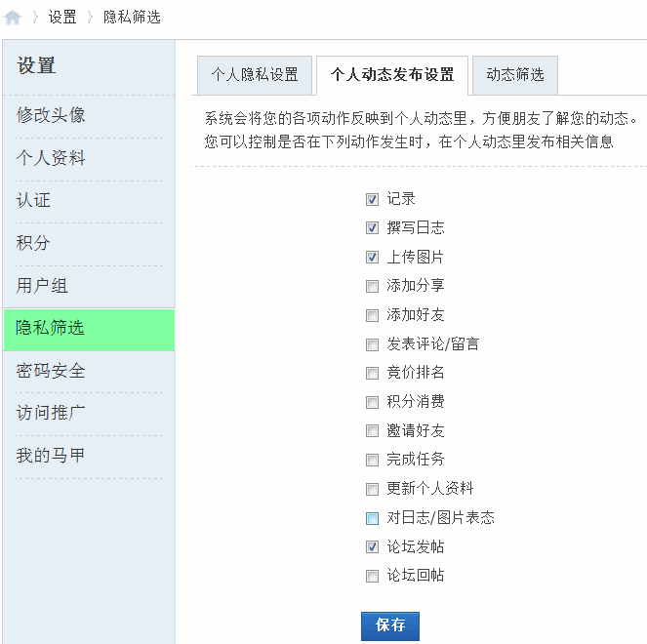Image resolution: width=647 pixels, height=644 pixels.
Task: Open 密码安全 sidebar item
Action: 51,371
